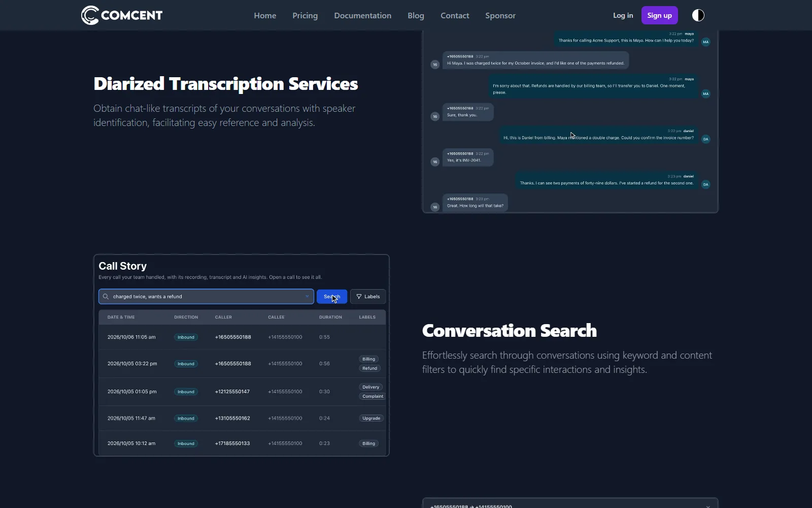Viewport: 812px width, 508px height.
Task: Expand the call details chevron at bottom panel
Action: click(x=708, y=506)
